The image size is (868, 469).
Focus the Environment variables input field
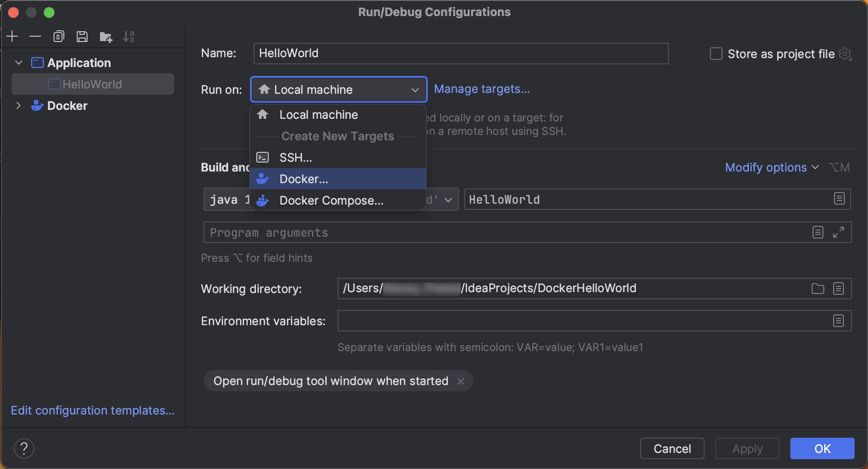(x=594, y=321)
